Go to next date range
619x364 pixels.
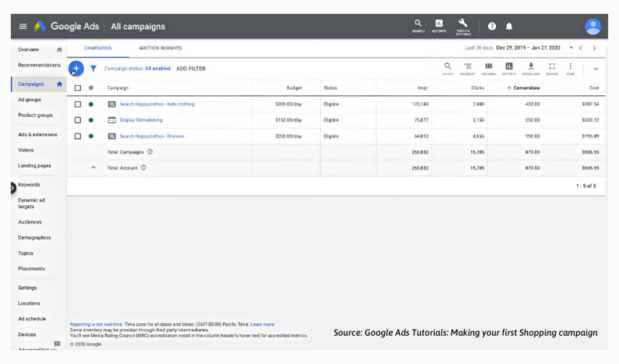click(x=594, y=48)
